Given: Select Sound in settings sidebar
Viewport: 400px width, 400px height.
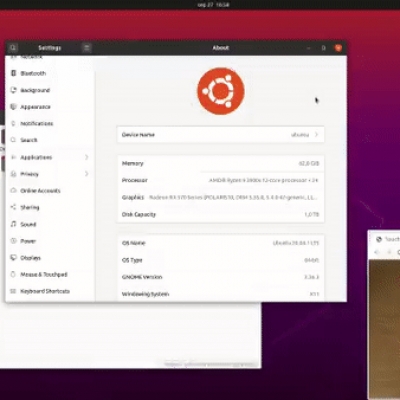Looking at the screenshot, I should pyautogui.click(x=50, y=224).
